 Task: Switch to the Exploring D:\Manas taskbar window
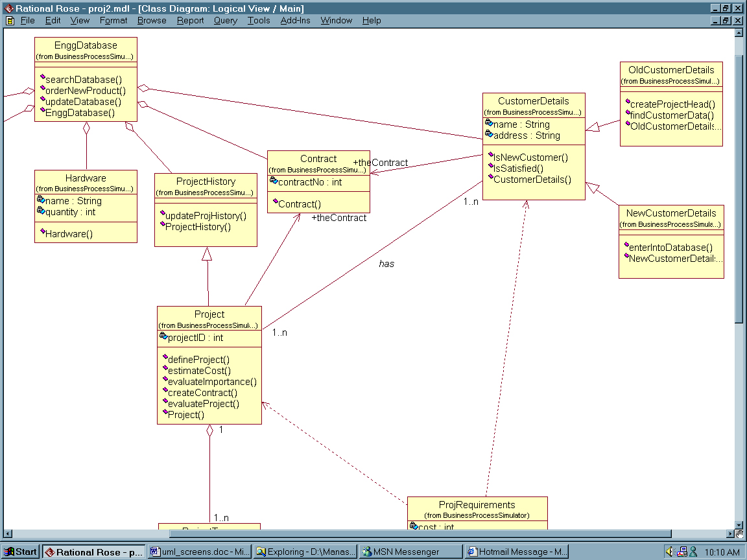point(305,552)
